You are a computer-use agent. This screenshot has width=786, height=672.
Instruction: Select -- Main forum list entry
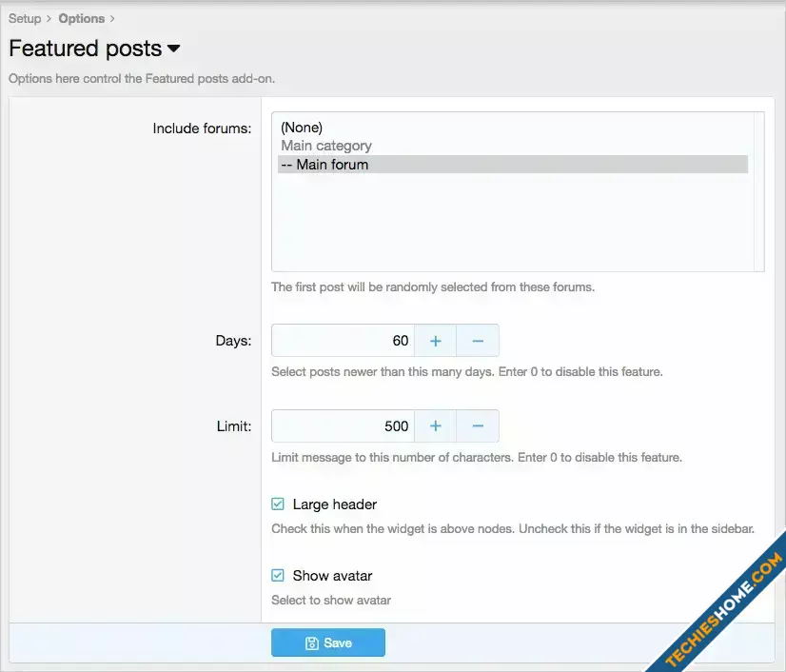pyautogui.click(x=513, y=165)
